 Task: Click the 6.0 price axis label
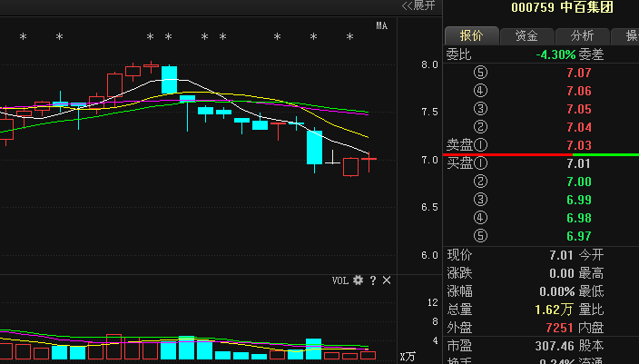[x=429, y=255]
